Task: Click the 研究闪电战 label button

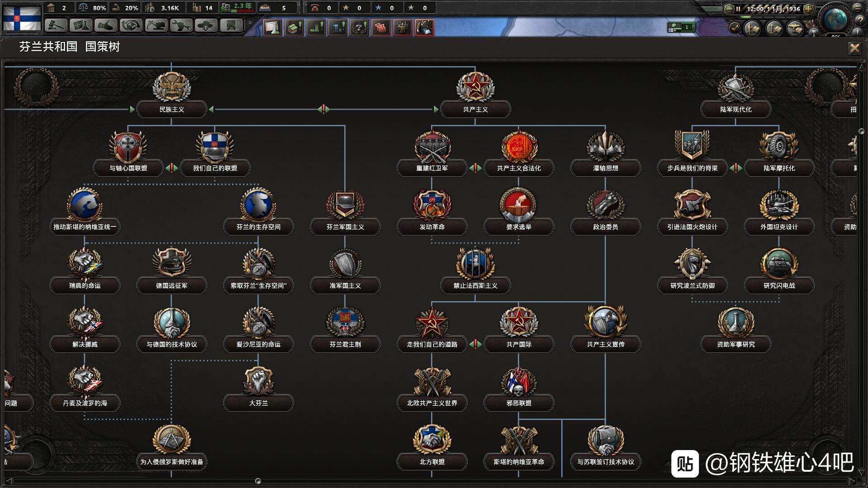Action: click(x=779, y=286)
